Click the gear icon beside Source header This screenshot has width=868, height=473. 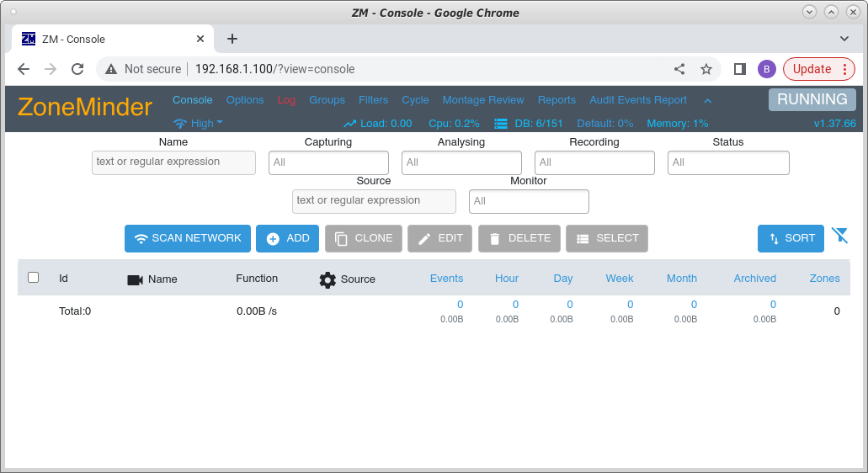point(327,279)
